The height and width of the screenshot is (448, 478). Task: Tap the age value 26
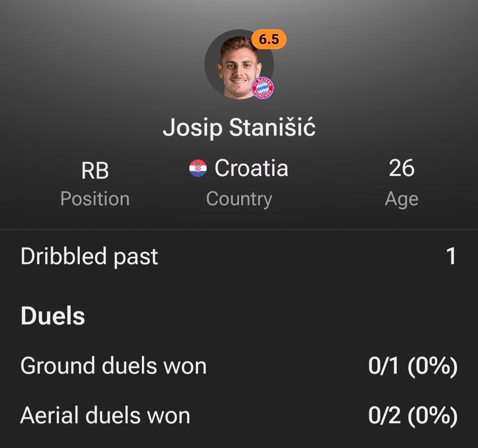401,168
